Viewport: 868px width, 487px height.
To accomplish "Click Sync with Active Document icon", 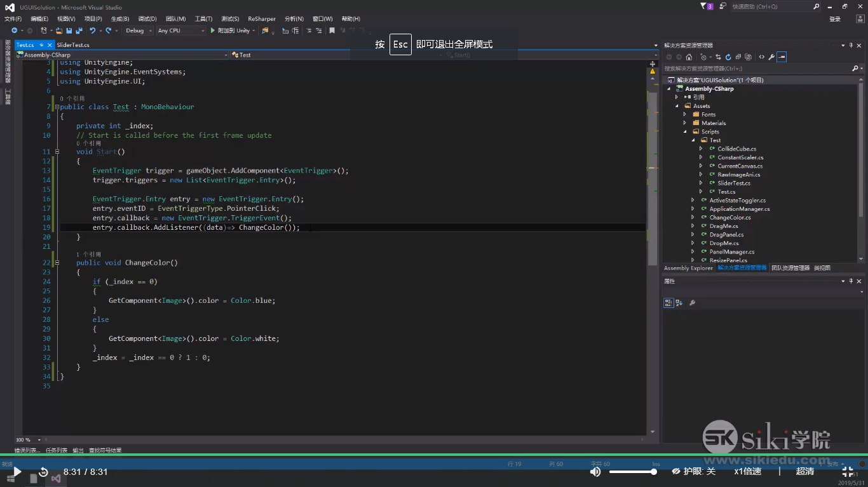I will [718, 57].
